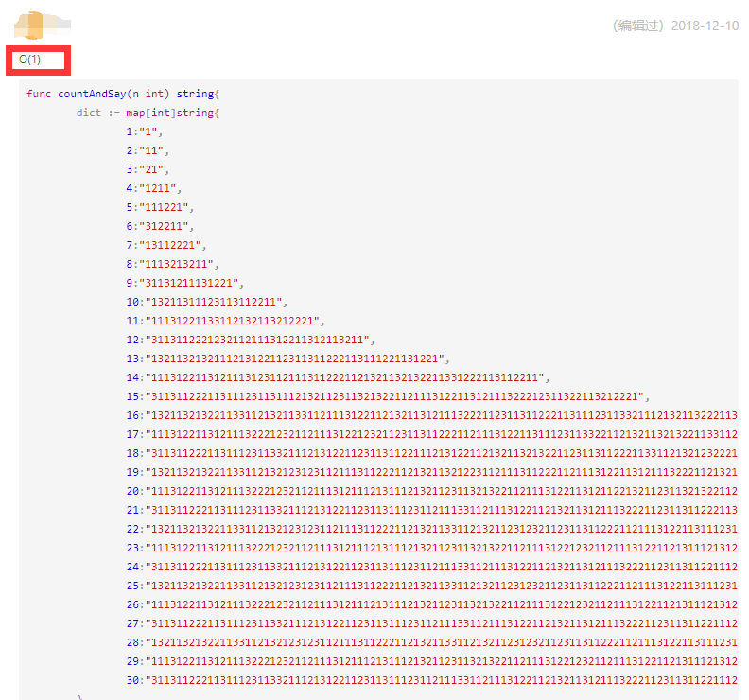Click the map entry for key 29
The height and width of the screenshot is (700, 749).
click(432, 662)
